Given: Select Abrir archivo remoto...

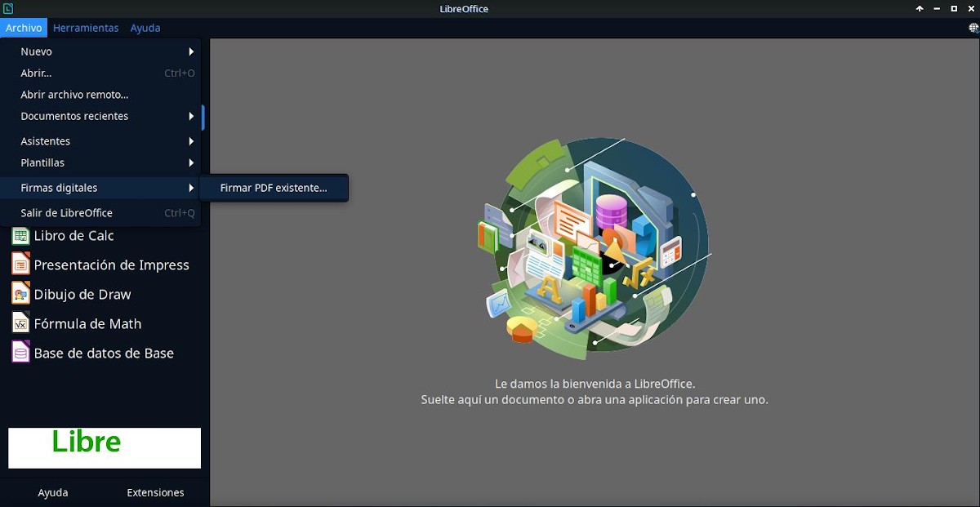Looking at the screenshot, I should click(x=100, y=95).
